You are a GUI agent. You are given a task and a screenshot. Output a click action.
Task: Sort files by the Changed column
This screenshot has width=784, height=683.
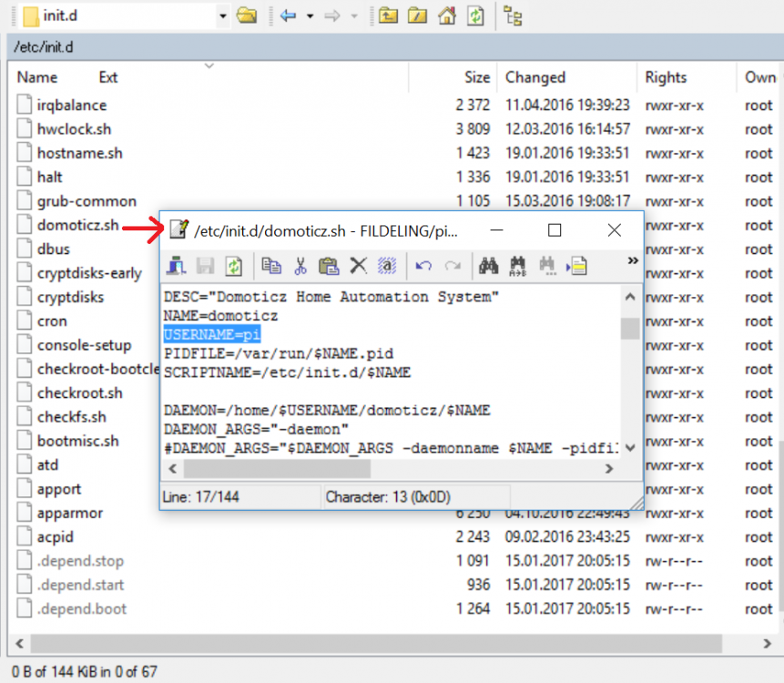(x=535, y=77)
